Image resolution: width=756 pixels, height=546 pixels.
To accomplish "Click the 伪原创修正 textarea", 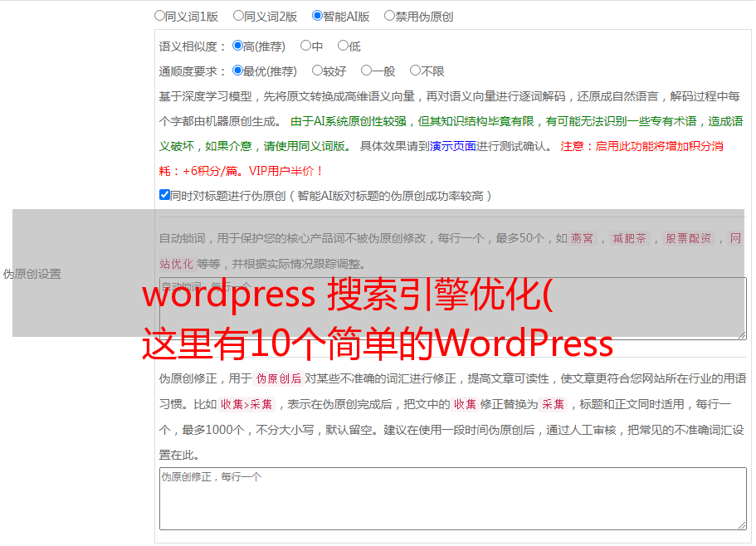I will (453, 499).
